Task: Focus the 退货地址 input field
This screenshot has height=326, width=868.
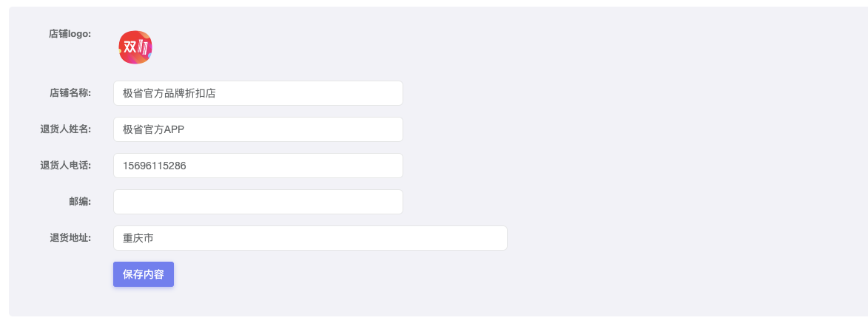Action: click(x=310, y=238)
